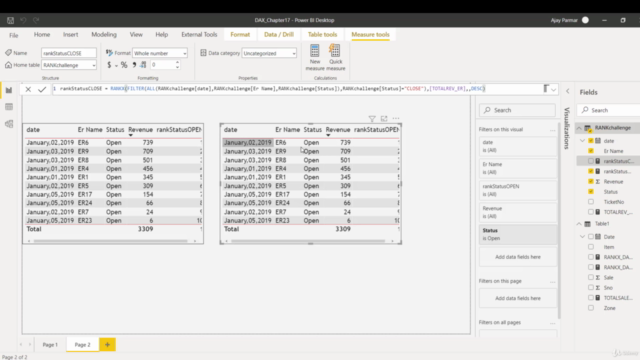
Task: Switch to Report view icon
Action: click(9, 90)
